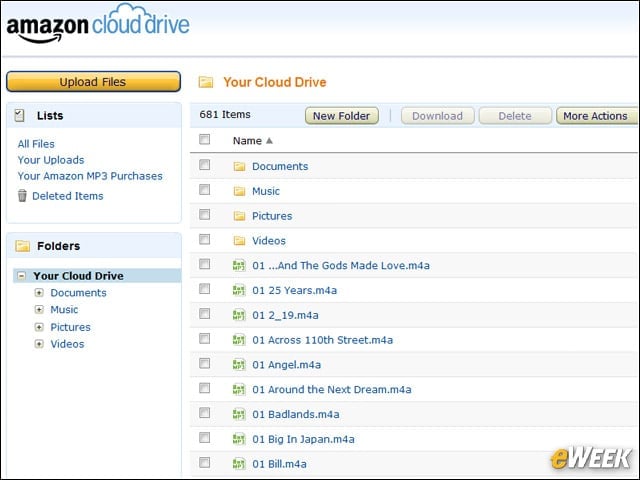Click the Folders panel folder icon
Viewport: 640px width, 480px height.
click(x=22, y=246)
